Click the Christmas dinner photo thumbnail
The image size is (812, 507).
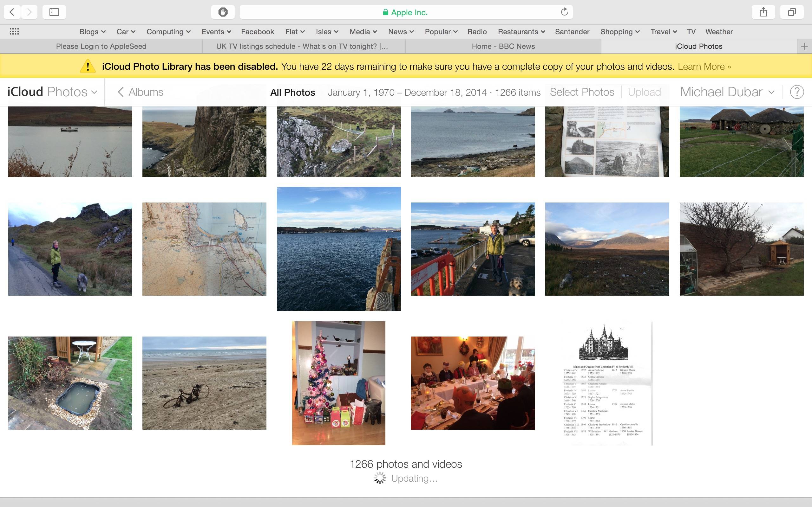pyautogui.click(x=474, y=382)
